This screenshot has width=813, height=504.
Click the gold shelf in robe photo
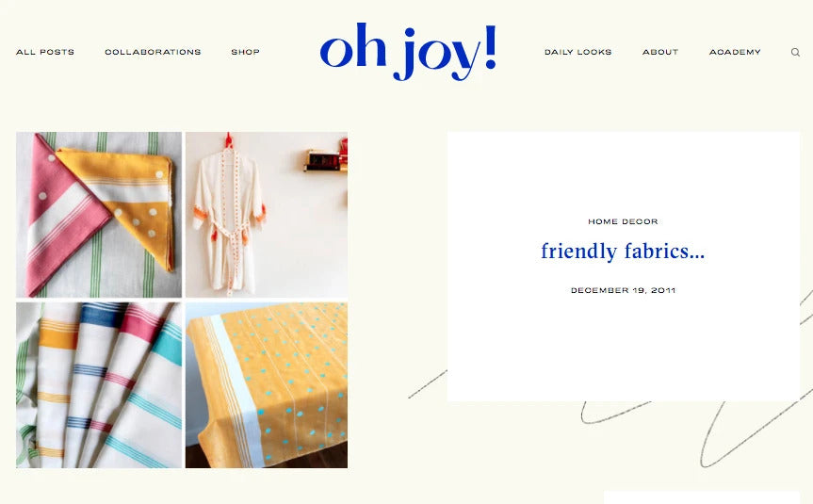coord(326,160)
